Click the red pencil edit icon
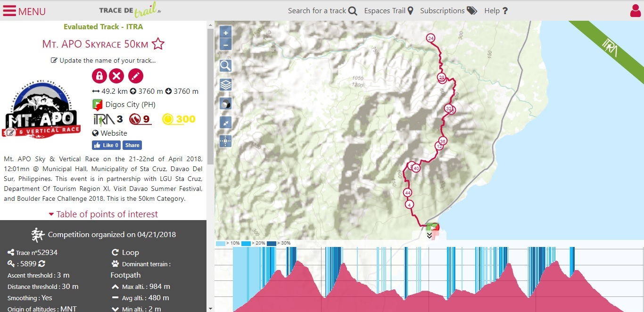The image size is (644, 312). click(x=135, y=76)
